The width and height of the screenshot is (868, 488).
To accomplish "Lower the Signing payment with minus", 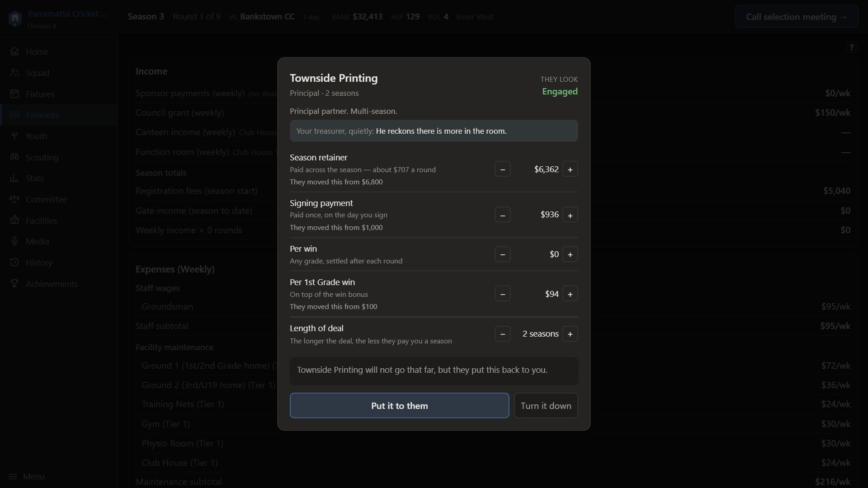I will 502,215.
